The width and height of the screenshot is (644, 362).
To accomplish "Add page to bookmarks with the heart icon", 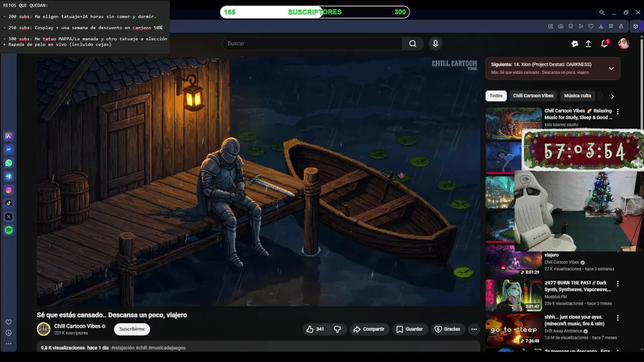I will point(591,26).
